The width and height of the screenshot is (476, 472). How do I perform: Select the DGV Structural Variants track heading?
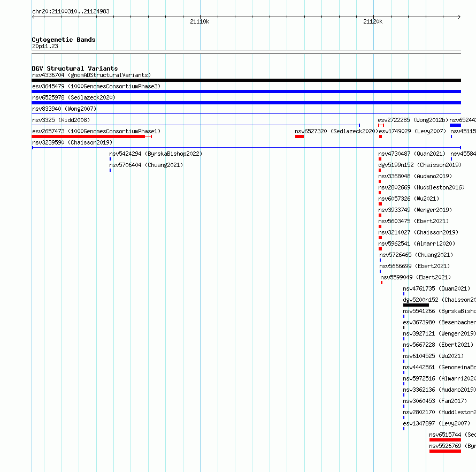pyautogui.click(x=75, y=68)
